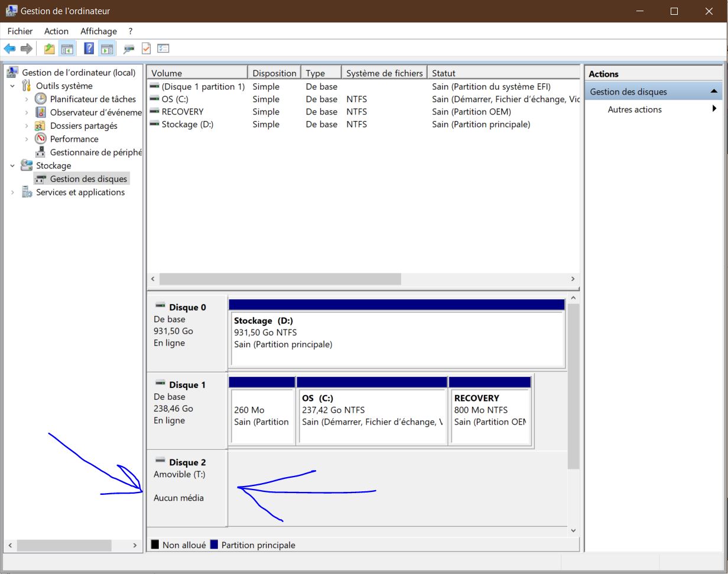Click the Rescan disks toolbar icon

[128, 48]
